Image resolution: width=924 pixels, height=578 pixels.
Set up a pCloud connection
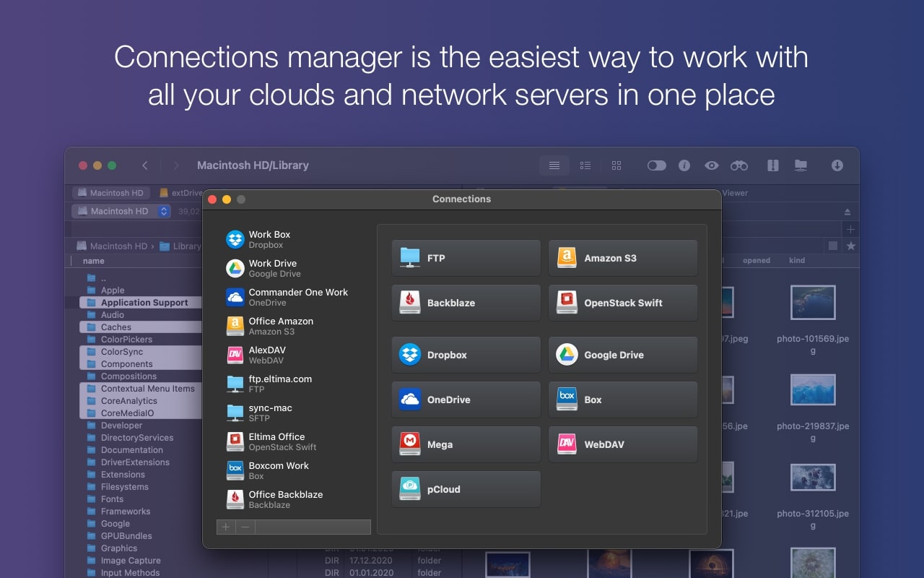pyautogui.click(x=466, y=489)
